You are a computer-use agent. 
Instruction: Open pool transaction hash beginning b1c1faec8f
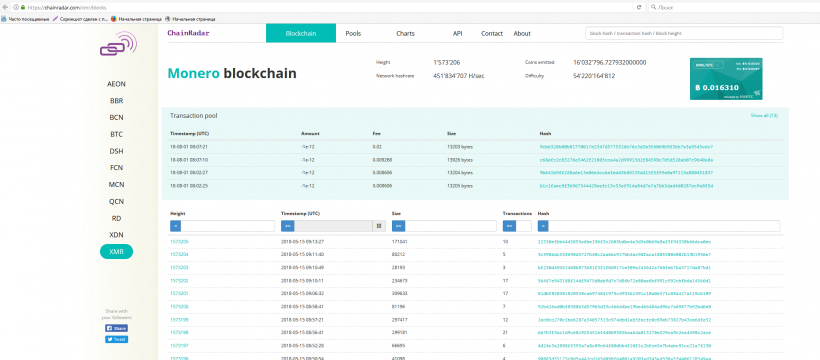click(x=626, y=186)
